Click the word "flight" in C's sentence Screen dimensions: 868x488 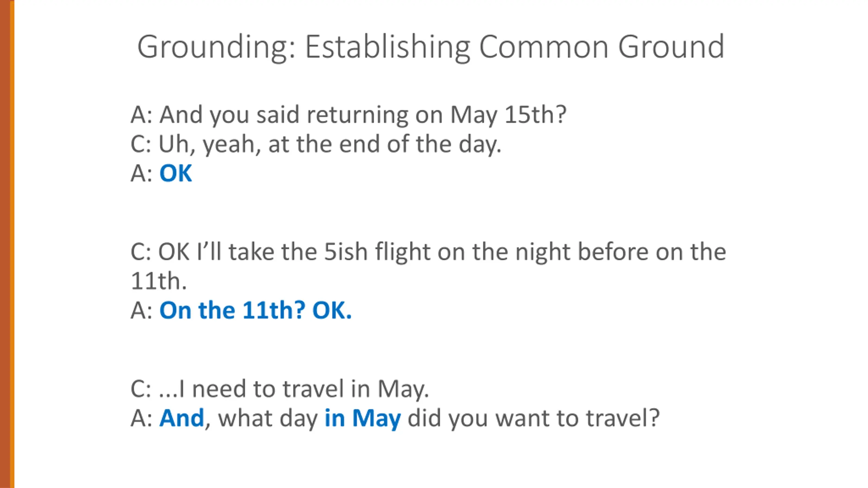pyautogui.click(x=402, y=252)
